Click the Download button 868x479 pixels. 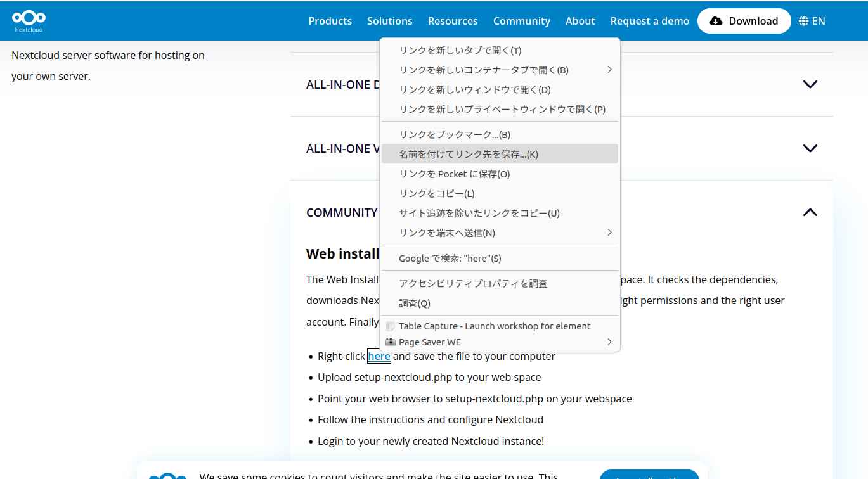[x=744, y=21]
